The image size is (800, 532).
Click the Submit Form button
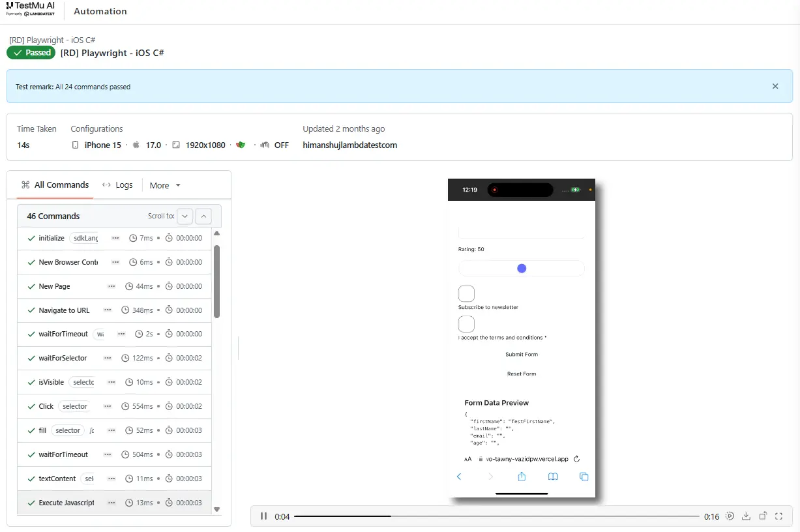coord(522,355)
